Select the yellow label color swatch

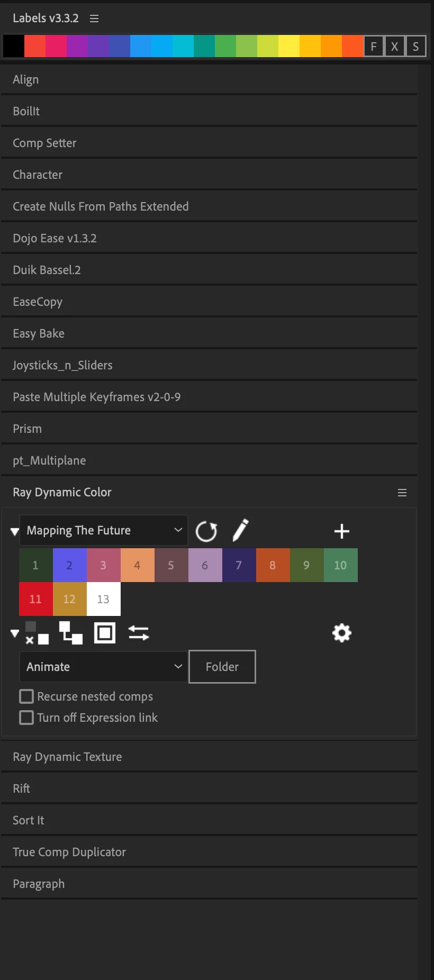289,46
